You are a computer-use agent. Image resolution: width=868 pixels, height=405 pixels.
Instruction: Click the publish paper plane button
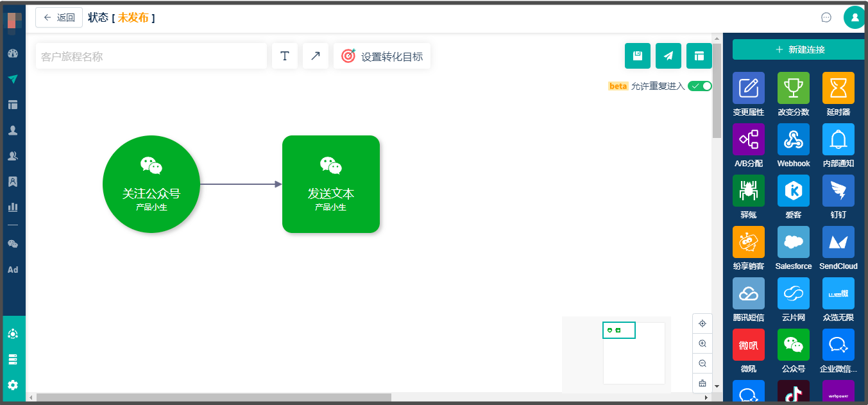pos(668,56)
